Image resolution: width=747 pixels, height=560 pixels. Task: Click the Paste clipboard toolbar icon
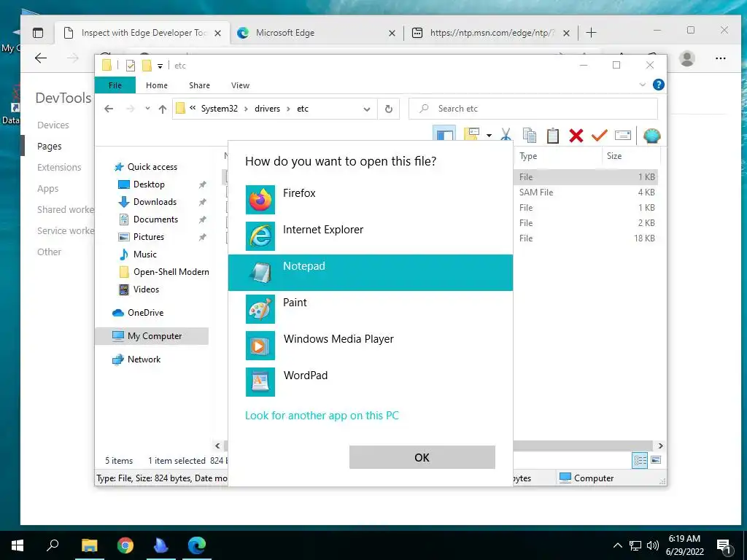553,135
